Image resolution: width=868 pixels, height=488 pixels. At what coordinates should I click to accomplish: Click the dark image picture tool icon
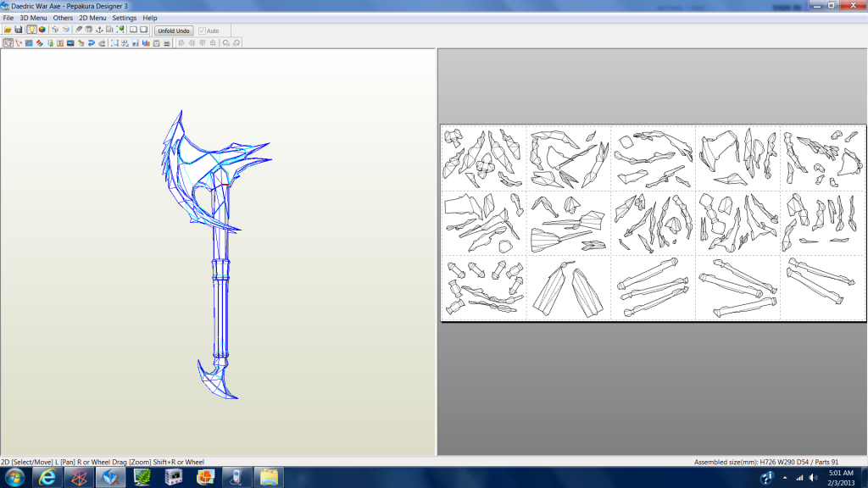(70, 43)
